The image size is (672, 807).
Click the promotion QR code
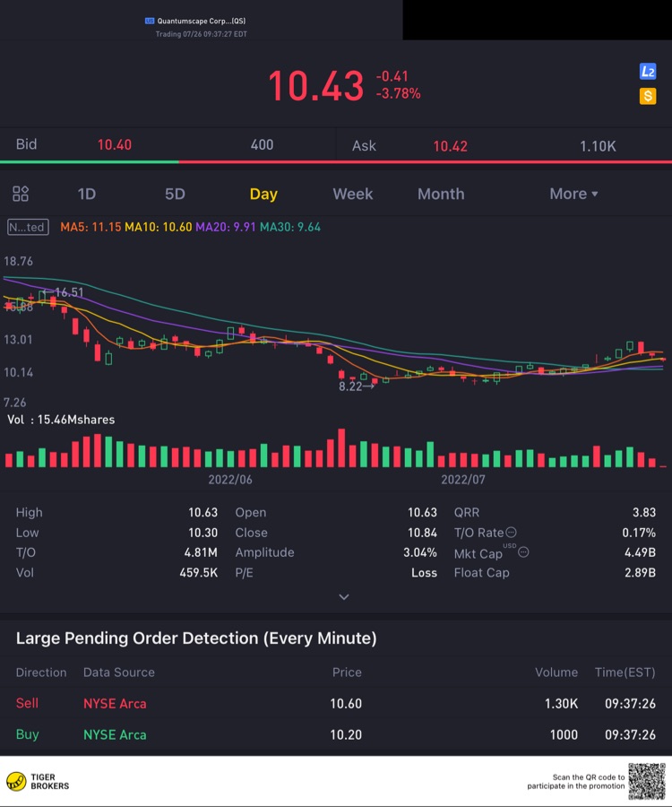pos(646,781)
